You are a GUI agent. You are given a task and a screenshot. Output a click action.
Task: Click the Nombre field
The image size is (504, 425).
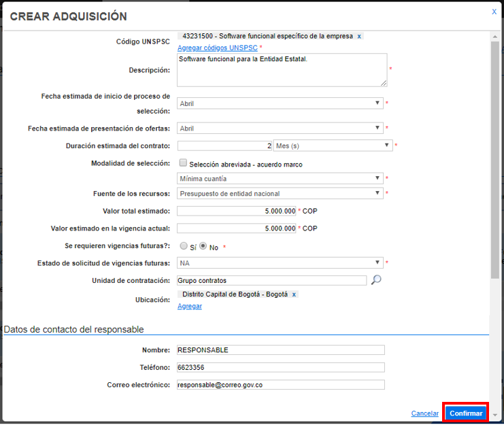tap(281, 350)
